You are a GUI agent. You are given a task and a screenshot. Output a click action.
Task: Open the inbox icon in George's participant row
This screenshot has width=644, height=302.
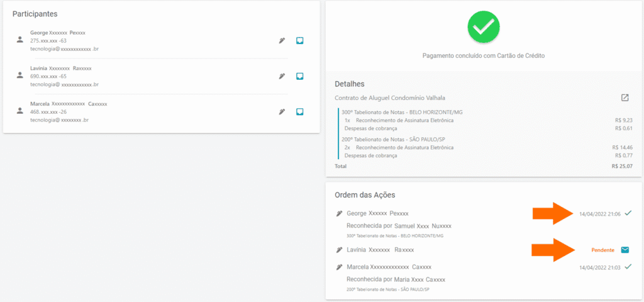click(x=300, y=41)
